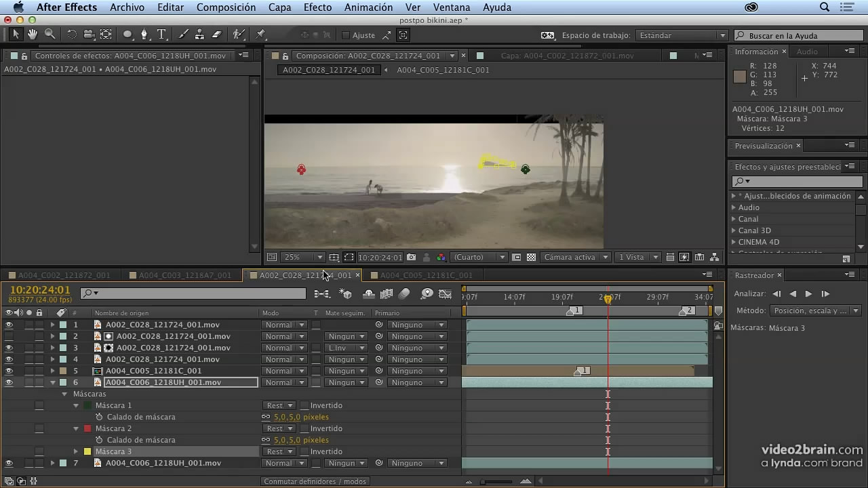The image size is (868, 488).
Task: Toggle the transparency grid checkerboard icon
Action: [531, 258]
